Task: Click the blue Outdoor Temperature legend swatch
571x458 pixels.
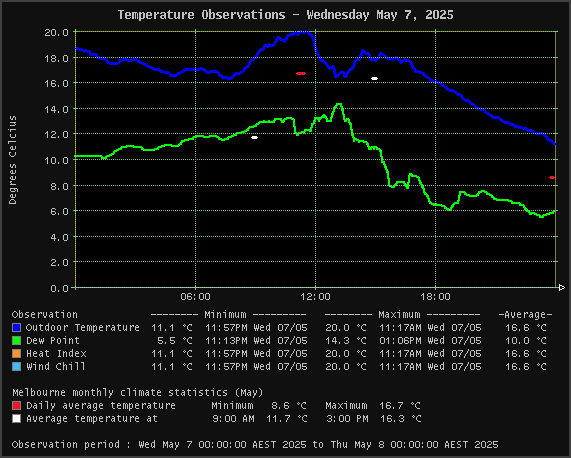Action: point(16,328)
